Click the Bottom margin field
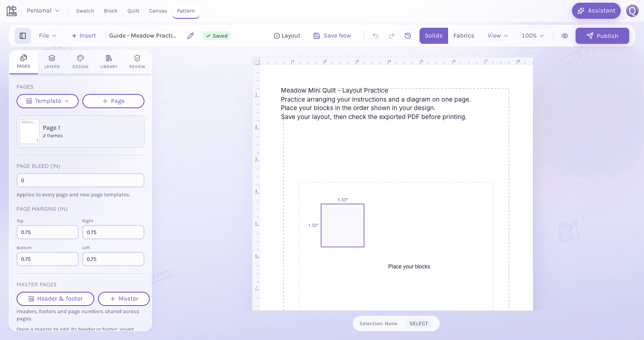Image resolution: width=644 pixels, height=340 pixels. (x=47, y=259)
